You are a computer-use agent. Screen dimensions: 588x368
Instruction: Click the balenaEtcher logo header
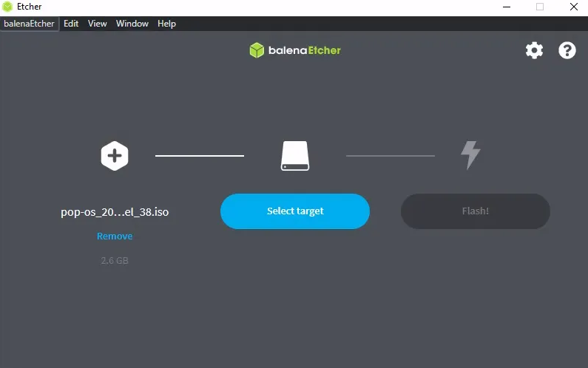295,50
